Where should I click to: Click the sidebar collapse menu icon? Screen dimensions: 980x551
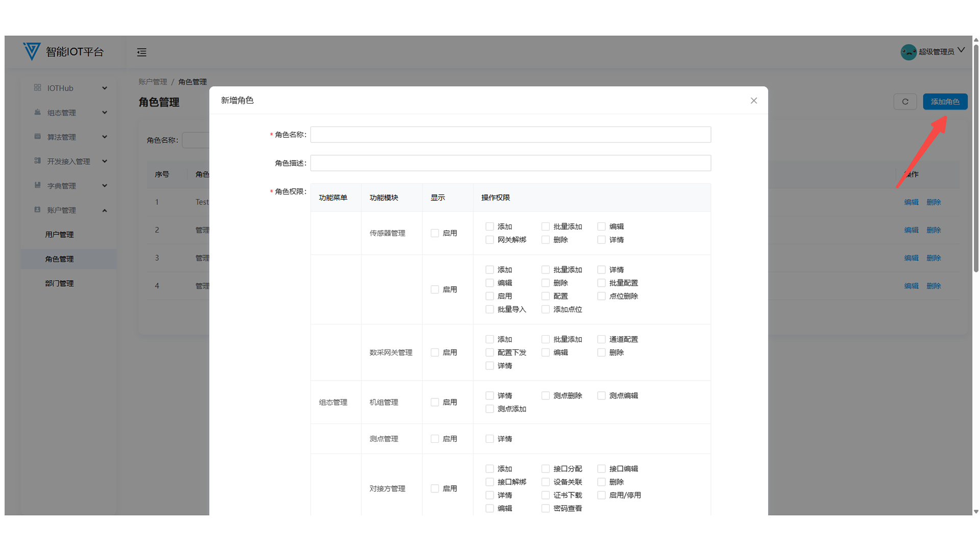(x=141, y=52)
